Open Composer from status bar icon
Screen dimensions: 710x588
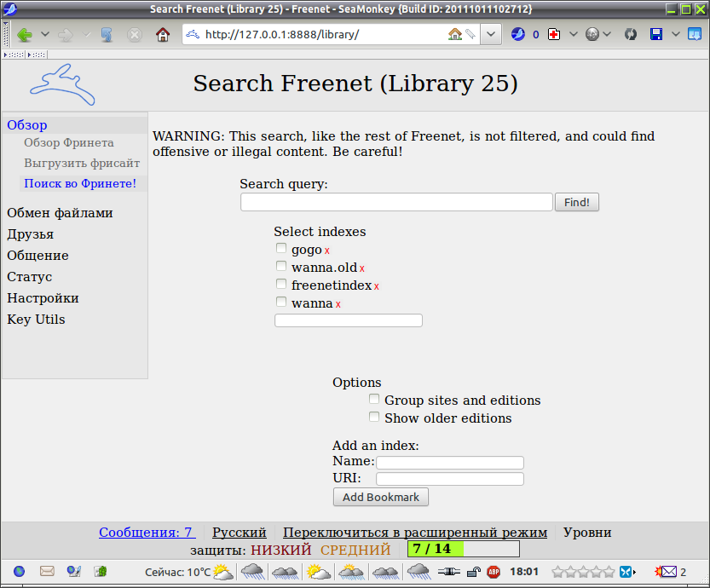(x=74, y=571)
